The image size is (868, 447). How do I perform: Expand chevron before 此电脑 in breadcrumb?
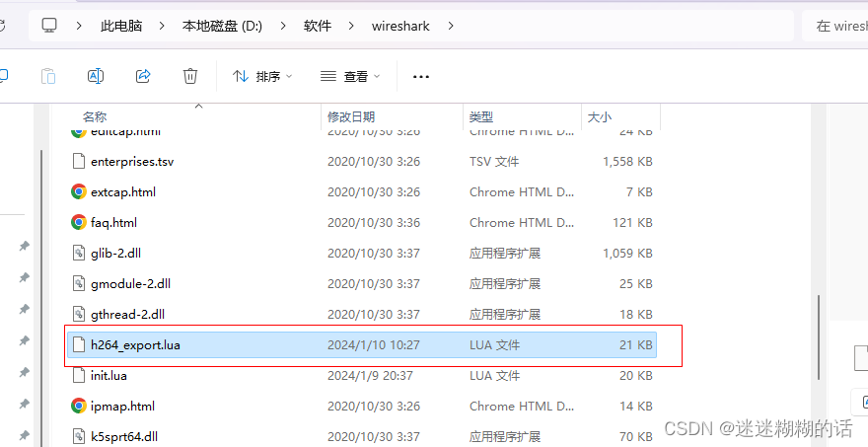tap(80, 26)
